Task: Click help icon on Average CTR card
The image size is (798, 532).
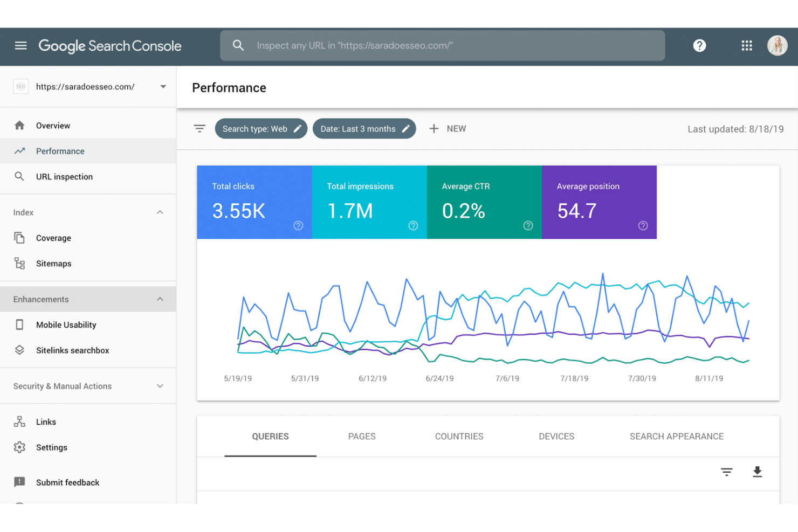Action: [528, 226]
